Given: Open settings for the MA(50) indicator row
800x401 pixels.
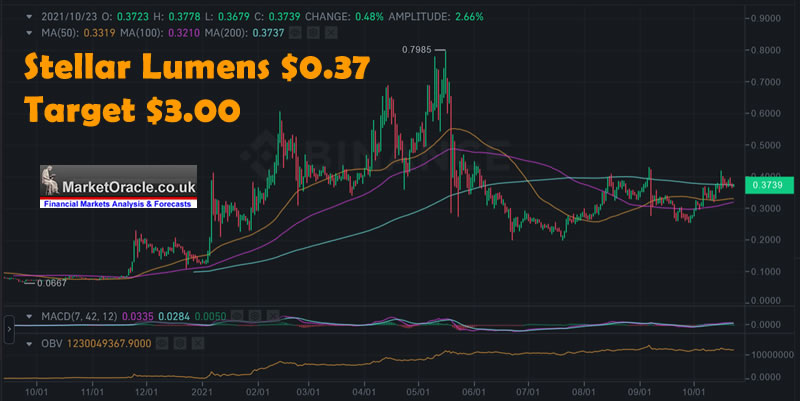Looking at the screenshot, I should 313,33.
